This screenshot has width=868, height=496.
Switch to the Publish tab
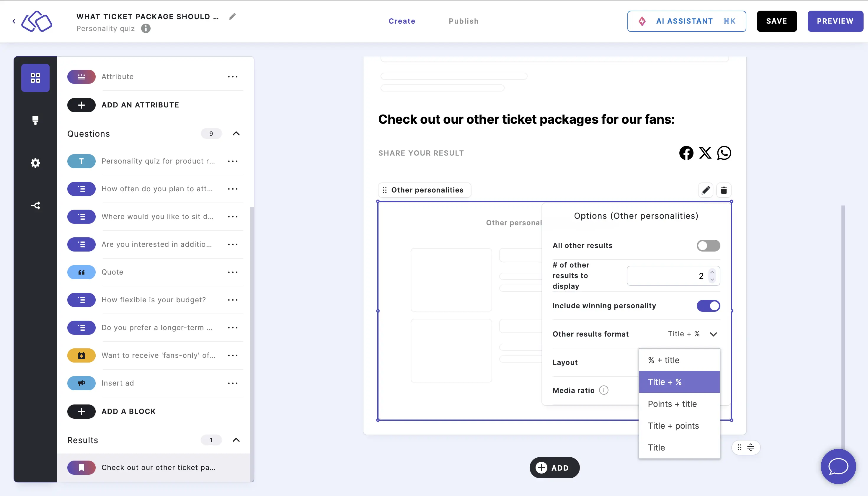click(x=464, y=21)
